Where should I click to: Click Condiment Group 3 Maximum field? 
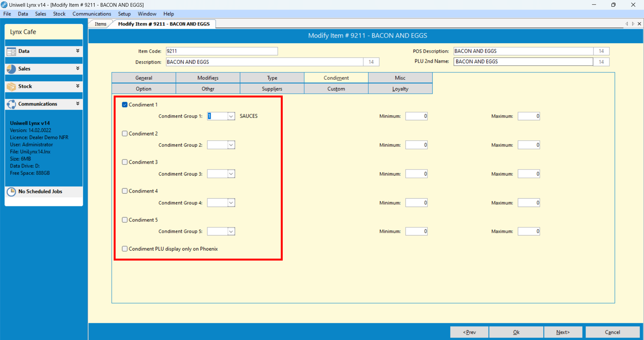pos(529,174)
